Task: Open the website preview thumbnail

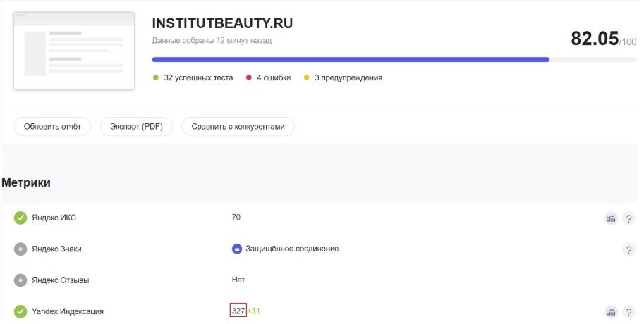Action: (73, 51)
